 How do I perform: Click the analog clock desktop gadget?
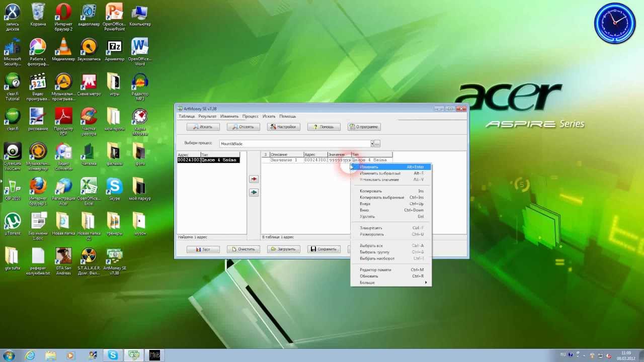coord(614,23)
